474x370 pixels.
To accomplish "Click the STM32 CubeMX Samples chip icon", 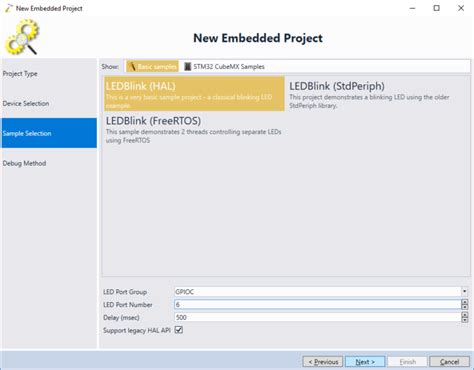I will coord(188,66).
